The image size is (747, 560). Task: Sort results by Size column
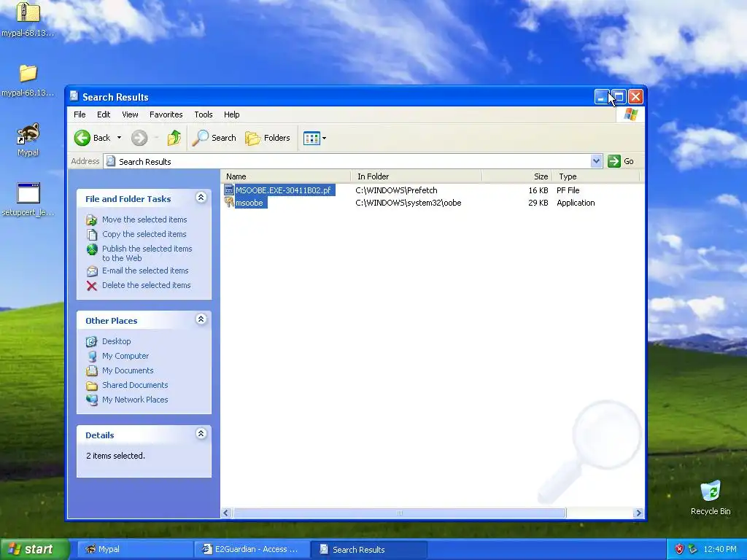517,176
